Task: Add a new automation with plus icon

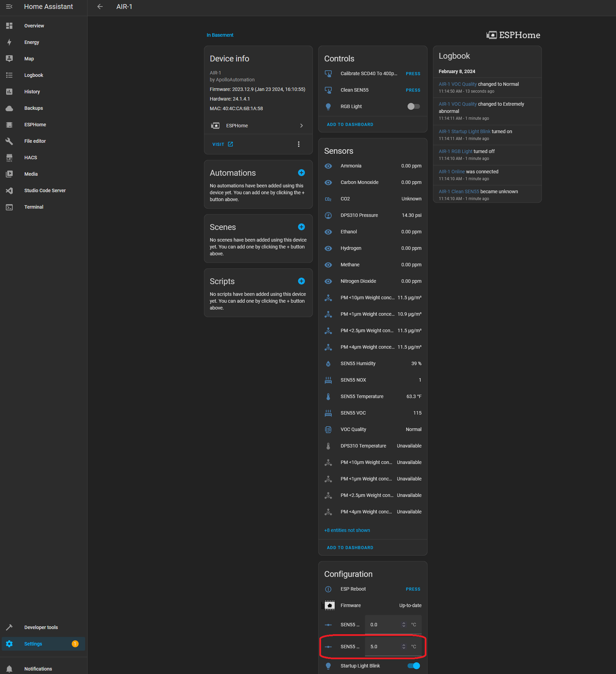Action: pyautogui.click(x=301, y=173)
